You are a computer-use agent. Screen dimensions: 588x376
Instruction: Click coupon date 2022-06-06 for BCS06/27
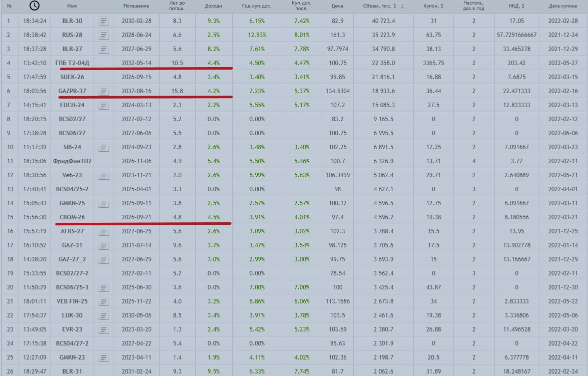click(x=563, y=133)
